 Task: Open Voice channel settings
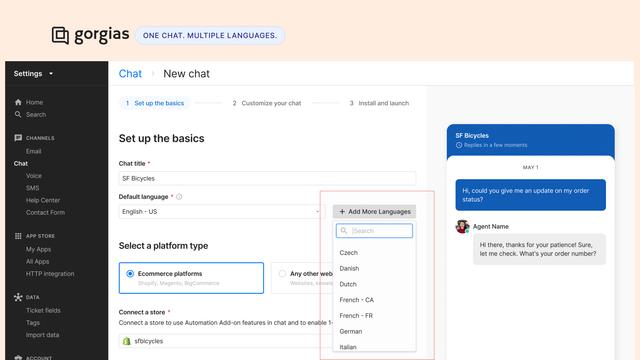[34, 176]
